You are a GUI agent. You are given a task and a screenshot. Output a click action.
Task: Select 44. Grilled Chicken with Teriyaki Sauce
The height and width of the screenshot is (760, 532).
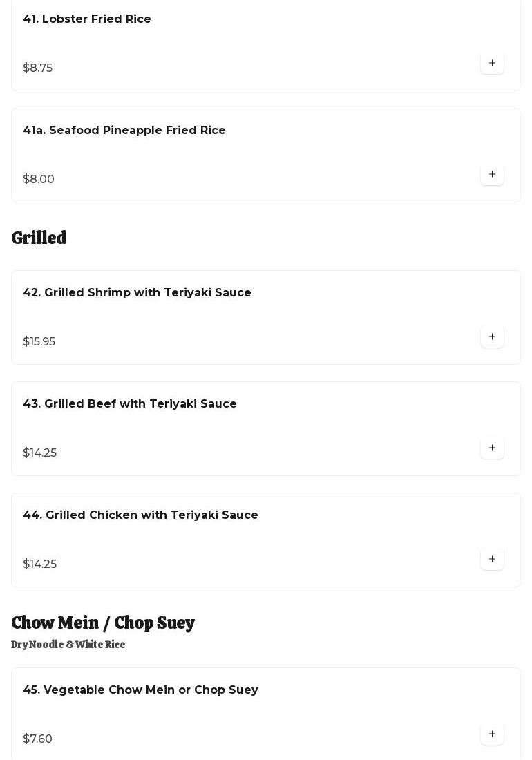pos(140,515)
